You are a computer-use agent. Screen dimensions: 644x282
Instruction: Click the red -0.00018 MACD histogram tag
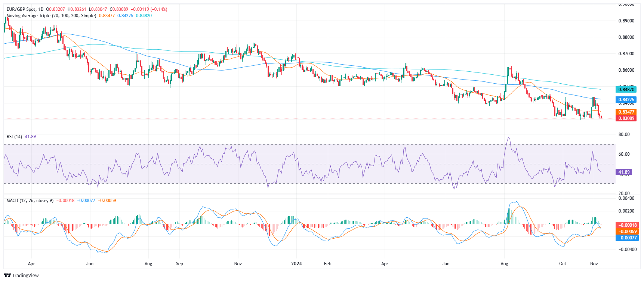628,225
